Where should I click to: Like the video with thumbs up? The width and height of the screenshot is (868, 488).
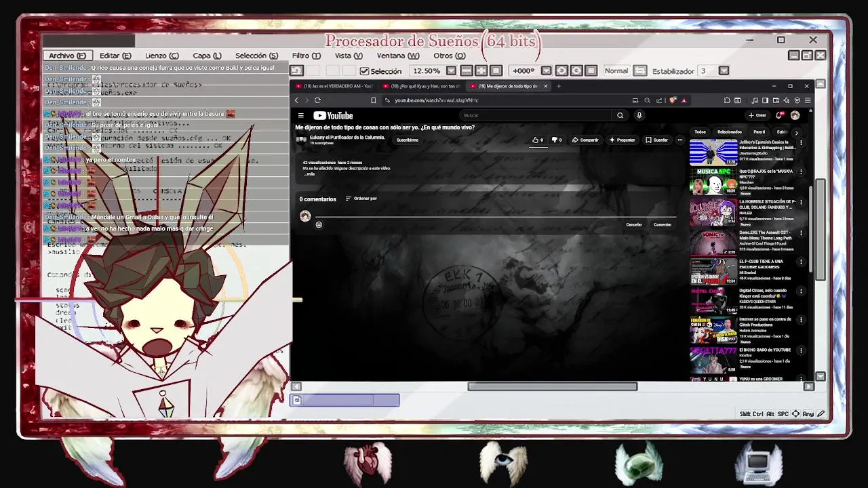pyautogui.click(x=538, y=140)
